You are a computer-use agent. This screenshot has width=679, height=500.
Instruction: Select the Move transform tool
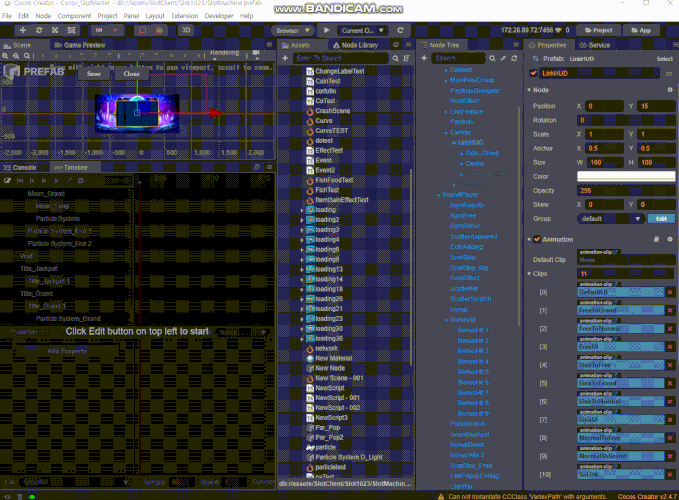click(23, 30)
